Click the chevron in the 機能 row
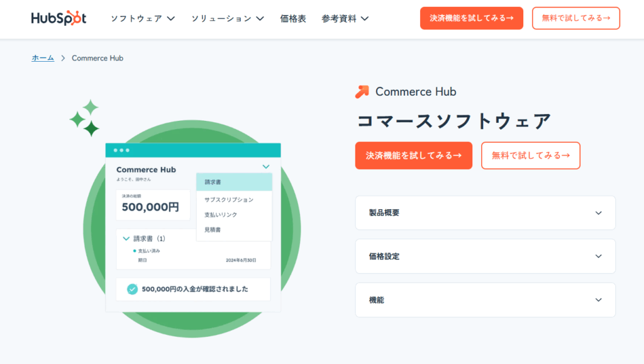The width and height of the screenshot is (644, 364). tap(599, 300)
